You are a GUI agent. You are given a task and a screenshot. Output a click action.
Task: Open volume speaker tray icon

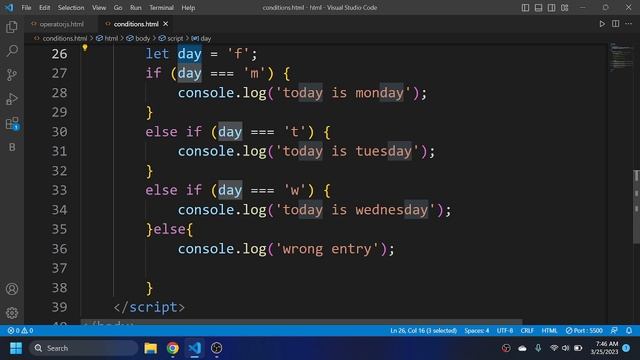tap(565, 348)
